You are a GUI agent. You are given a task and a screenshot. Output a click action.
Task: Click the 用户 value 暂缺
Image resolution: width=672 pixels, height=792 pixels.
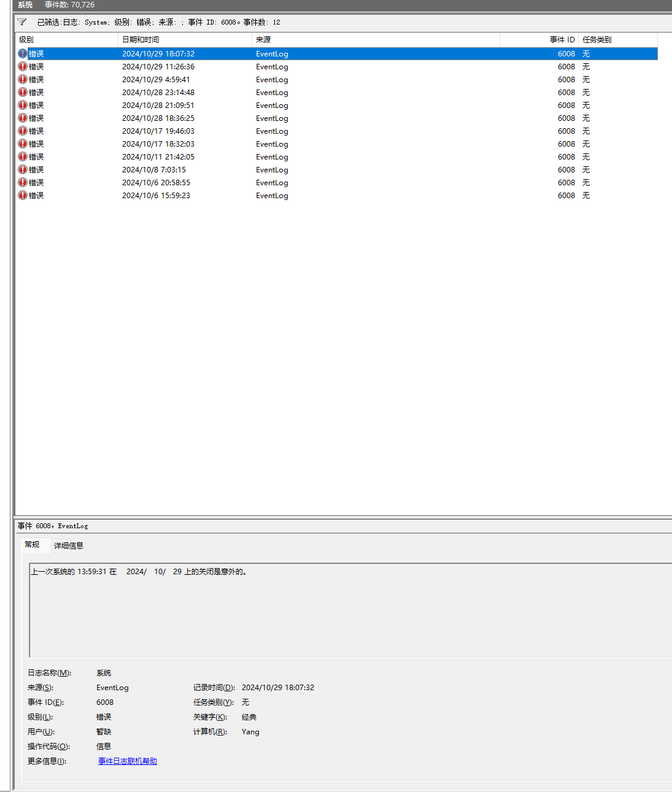point(104,732)
